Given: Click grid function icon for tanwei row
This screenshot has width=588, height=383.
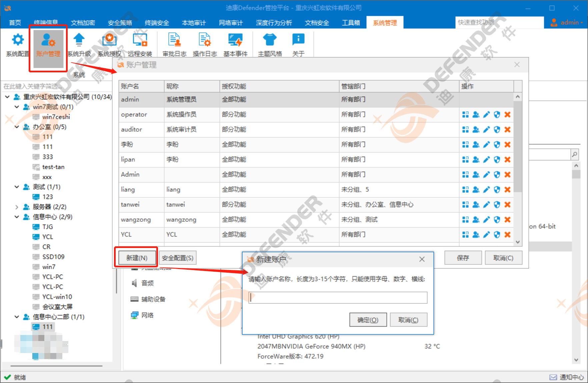Looking at the screenshot, I should click(465, 205).
